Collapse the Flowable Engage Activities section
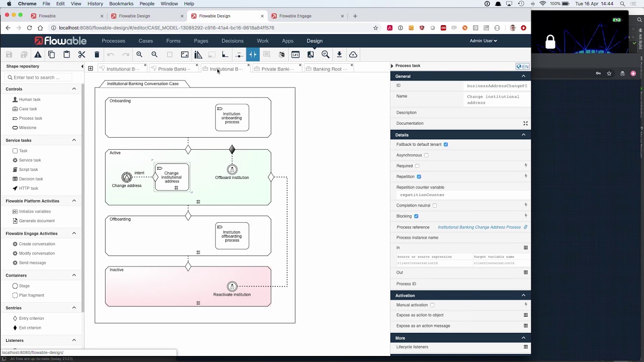 tap(74, 233)
